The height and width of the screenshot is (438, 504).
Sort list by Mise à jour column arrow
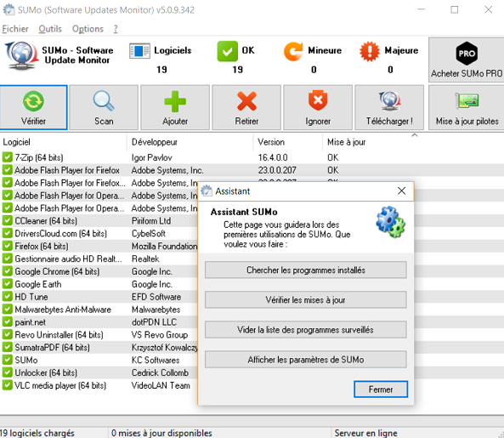[x=415, y=135]
